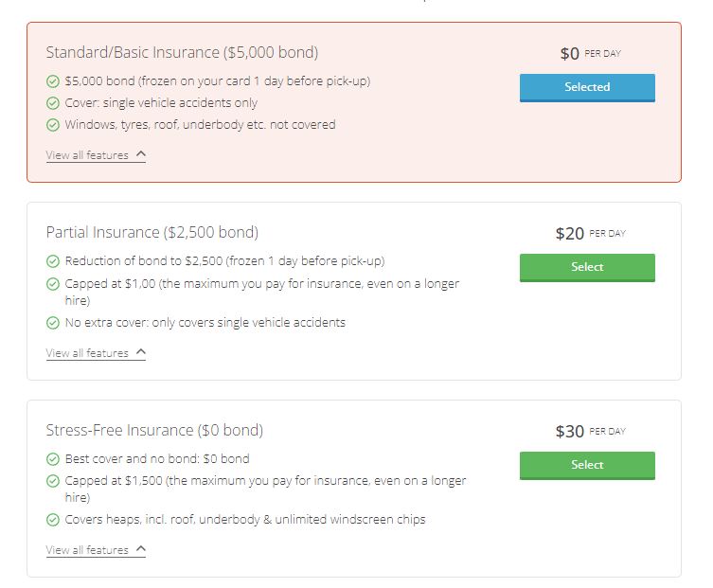This screenshot has width=713, height=588.
Task: Click checkmark icon beside "Best cover and no bond"
Action: (x=53, y=459)
